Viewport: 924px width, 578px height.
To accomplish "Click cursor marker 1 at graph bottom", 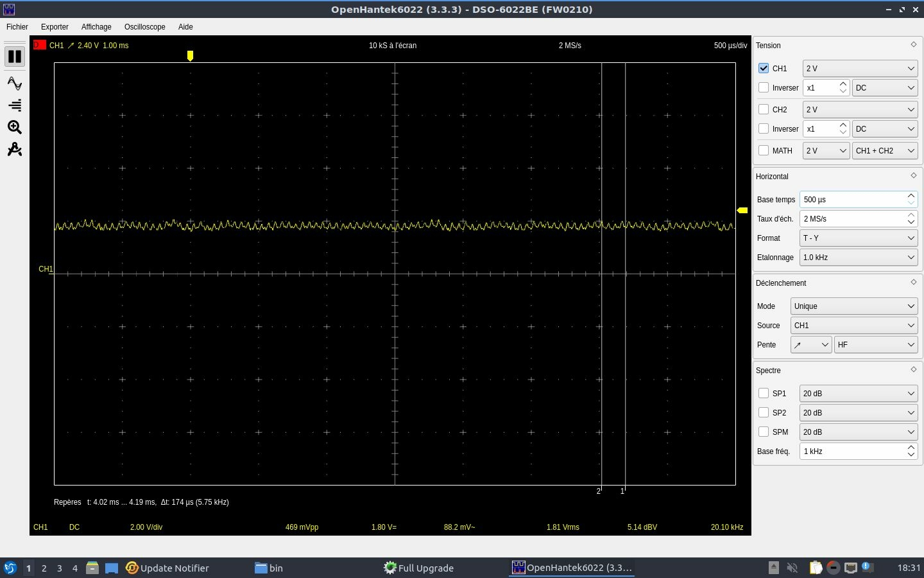I will click(x=622, y=491).
